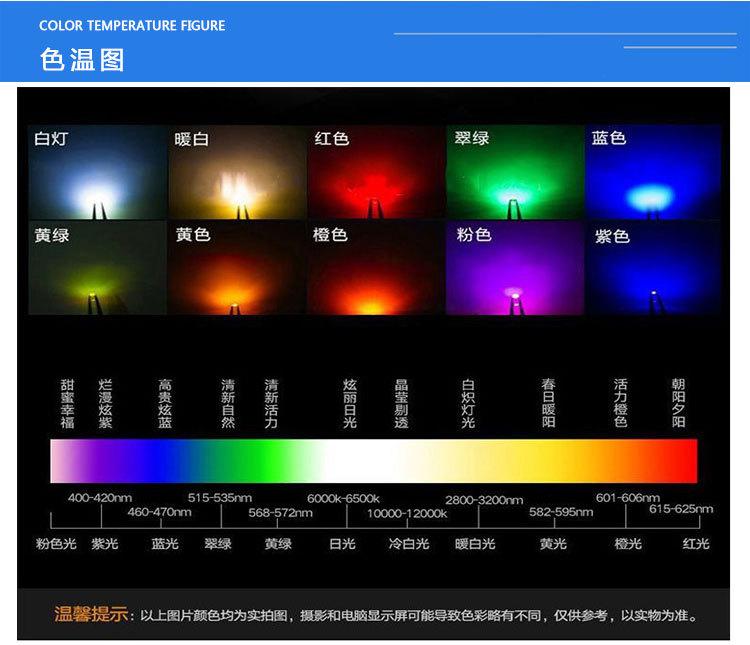Select the 暖白 warm white LED photo
Image resolution: width=750 pixels, height=645 pixels.
237,172
